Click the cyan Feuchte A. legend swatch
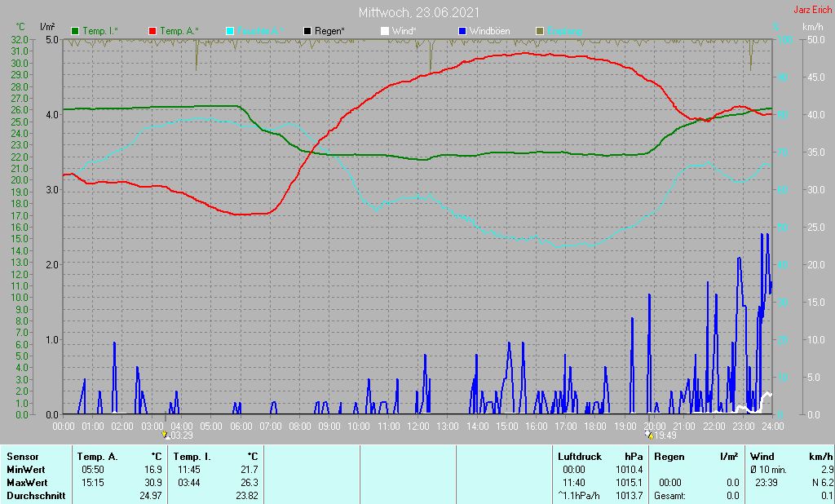 [x=230, y=31]
